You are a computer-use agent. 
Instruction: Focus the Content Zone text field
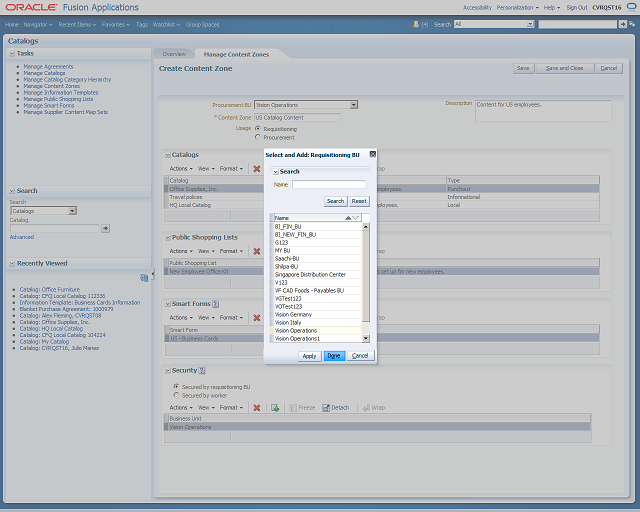(297, 118)
